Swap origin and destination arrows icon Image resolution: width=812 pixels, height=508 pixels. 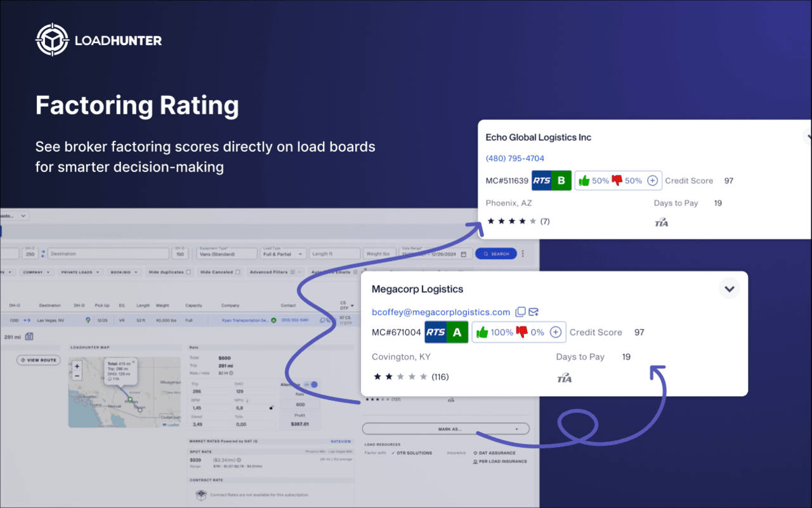(43, 254)
